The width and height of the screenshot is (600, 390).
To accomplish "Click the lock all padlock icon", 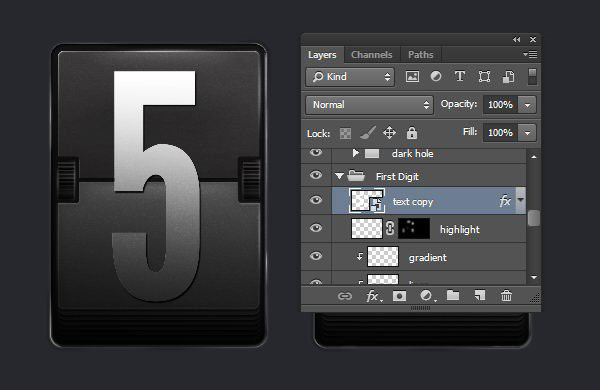I will pos(412,133).
